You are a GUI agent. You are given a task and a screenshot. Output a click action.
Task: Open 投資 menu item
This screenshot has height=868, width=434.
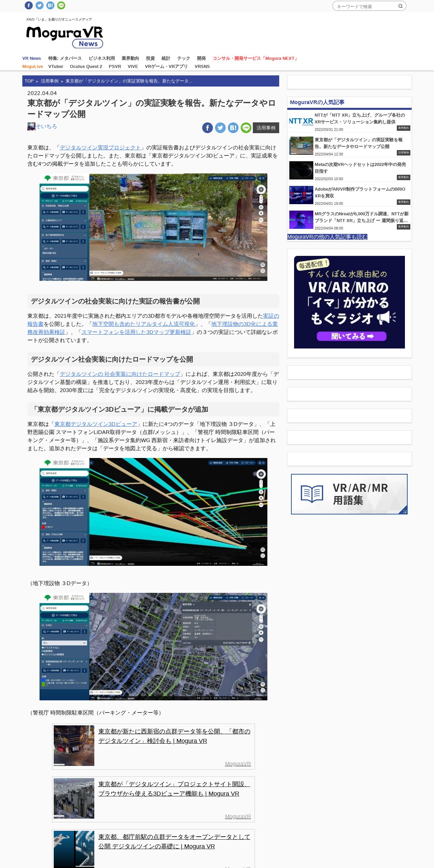tap(150, 58)
